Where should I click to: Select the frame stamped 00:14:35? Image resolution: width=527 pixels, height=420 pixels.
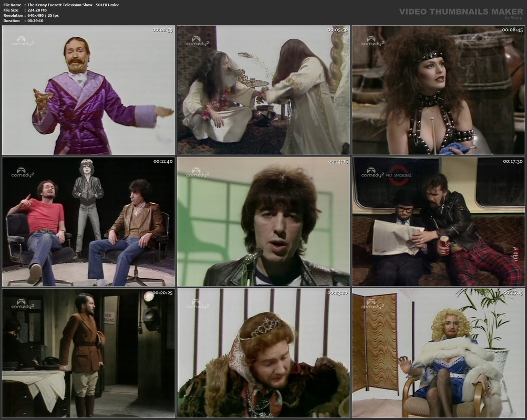264,222
